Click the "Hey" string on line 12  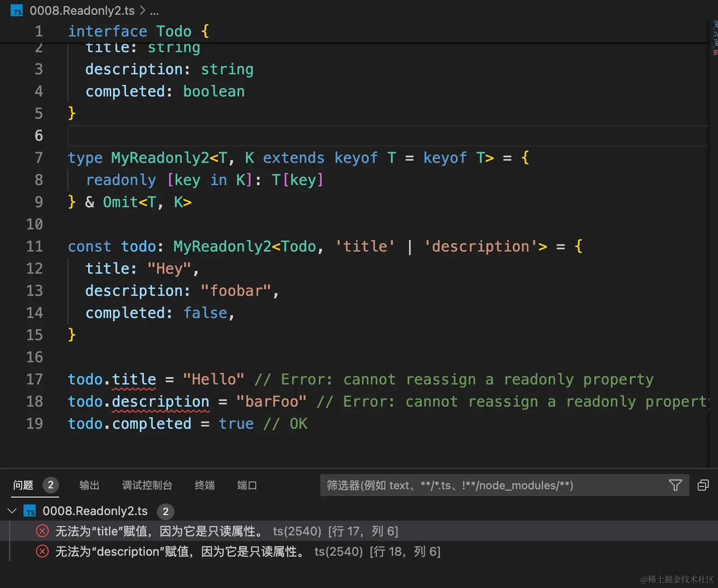pyautogui.click(x=169, y=269)
